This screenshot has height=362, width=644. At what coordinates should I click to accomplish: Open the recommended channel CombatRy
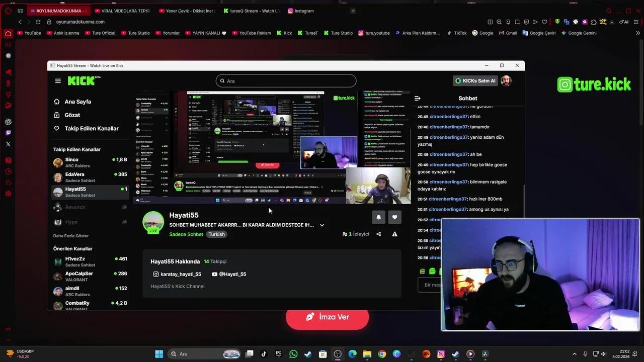90,305
